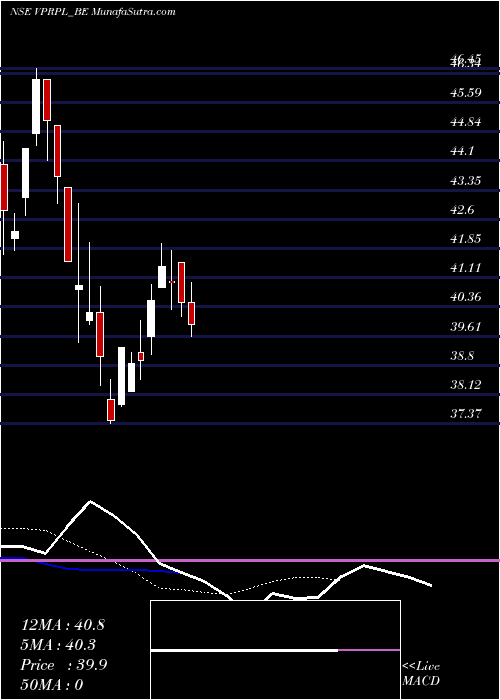The height and width of the screenshot is (700, 500).
Task: Click the 50MA : 0 reading
Action: [x=52, y=685]
